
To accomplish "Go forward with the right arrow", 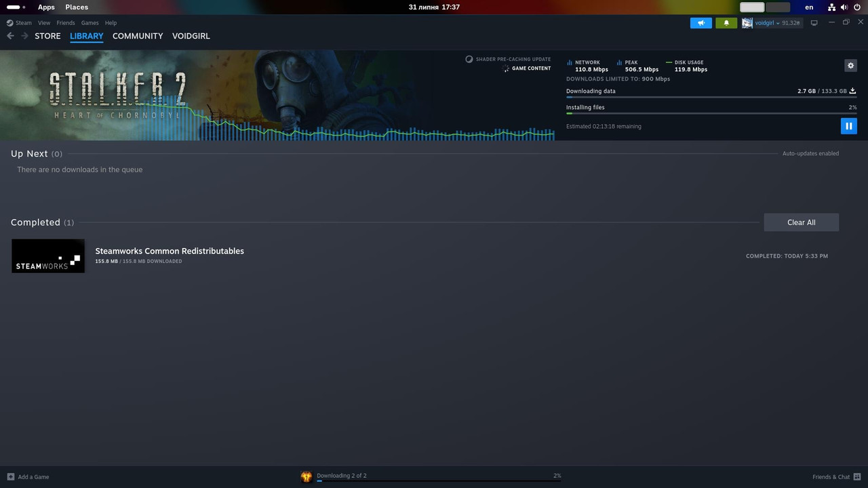I will [24, 36].
